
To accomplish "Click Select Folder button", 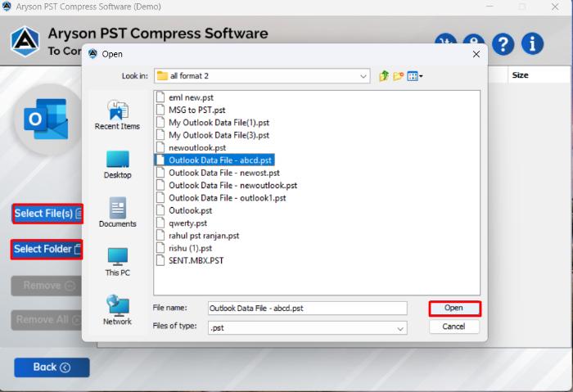I will pos(47,250).
